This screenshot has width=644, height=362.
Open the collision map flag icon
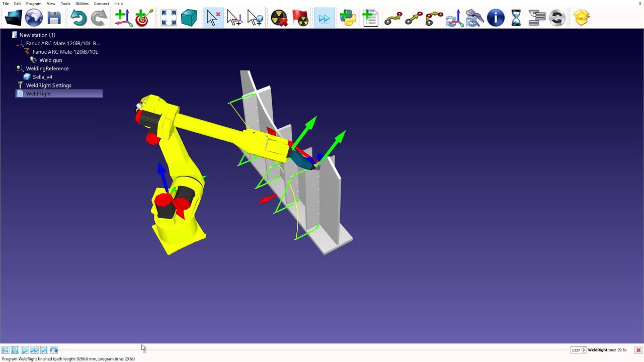(x=300, y=18)
